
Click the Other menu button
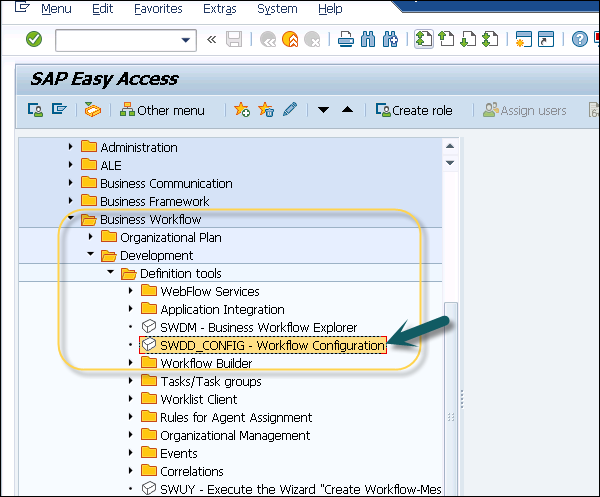point(162,110)
